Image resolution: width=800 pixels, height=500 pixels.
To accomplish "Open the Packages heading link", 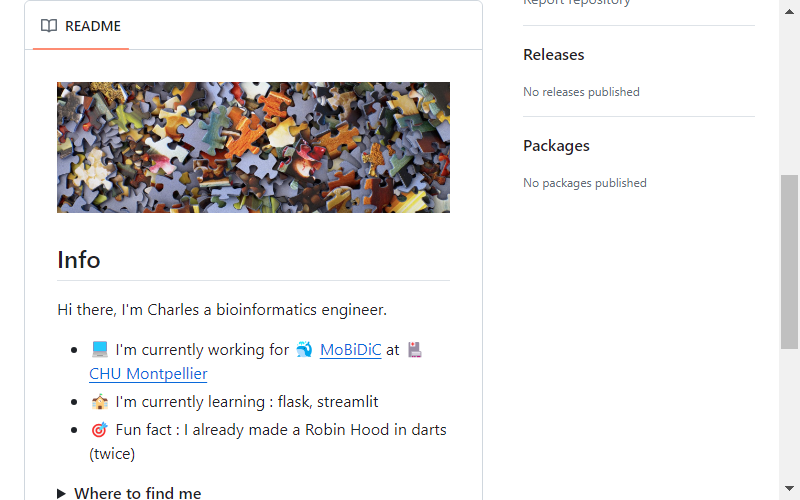I will click(556, 146).
